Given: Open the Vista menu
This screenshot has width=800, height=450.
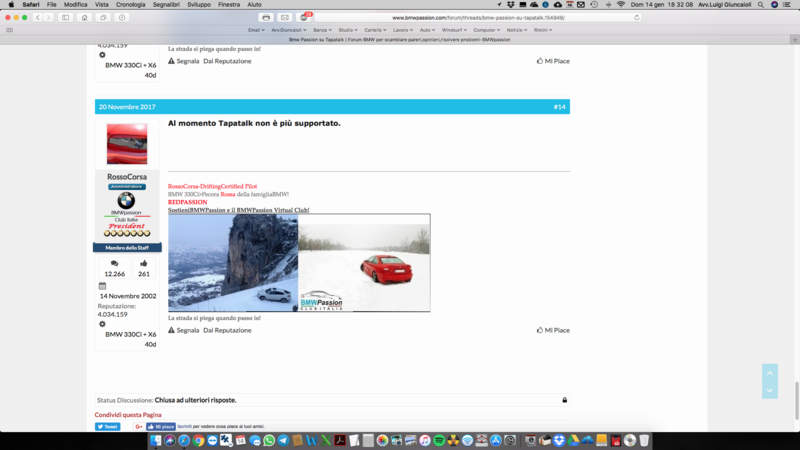Looking at the screenshot, I should click(x=102, y=5).
